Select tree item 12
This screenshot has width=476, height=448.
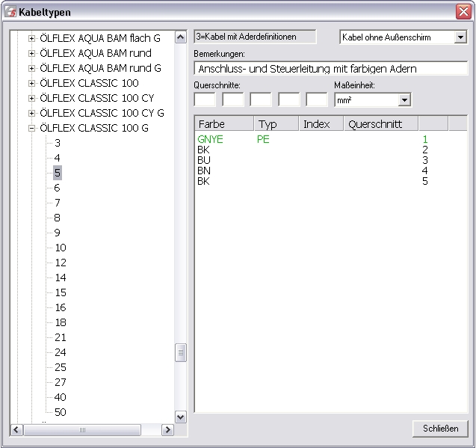61,263
